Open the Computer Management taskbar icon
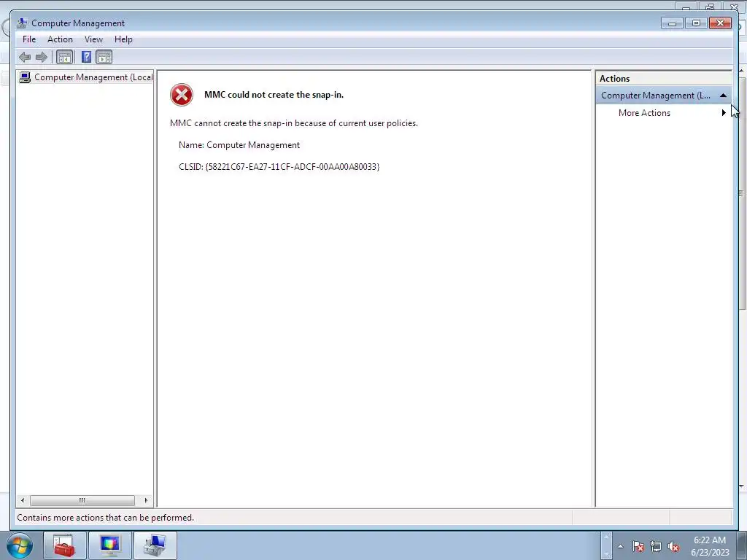Viewport: 747px width, 560px height. coord(155,545)
